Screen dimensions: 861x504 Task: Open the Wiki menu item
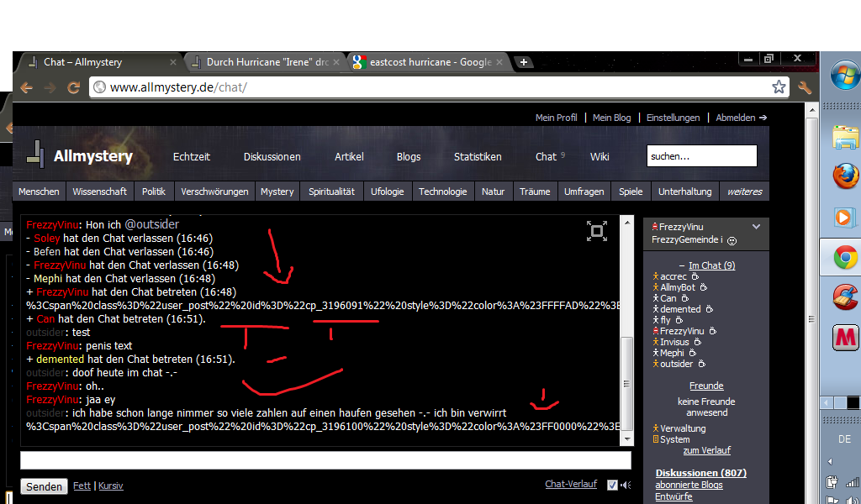pyautogui.click(x=600, y=157)
